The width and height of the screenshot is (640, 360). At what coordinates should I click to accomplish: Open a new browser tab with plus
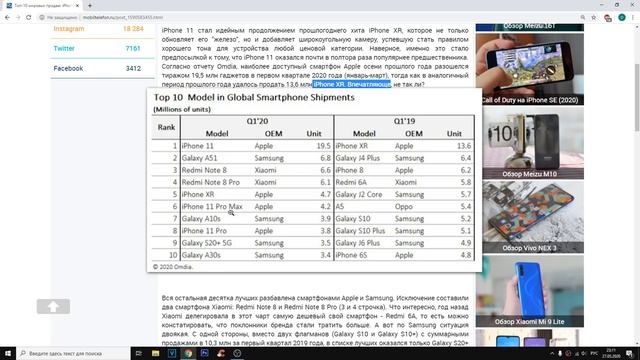(x=90, y=5)
